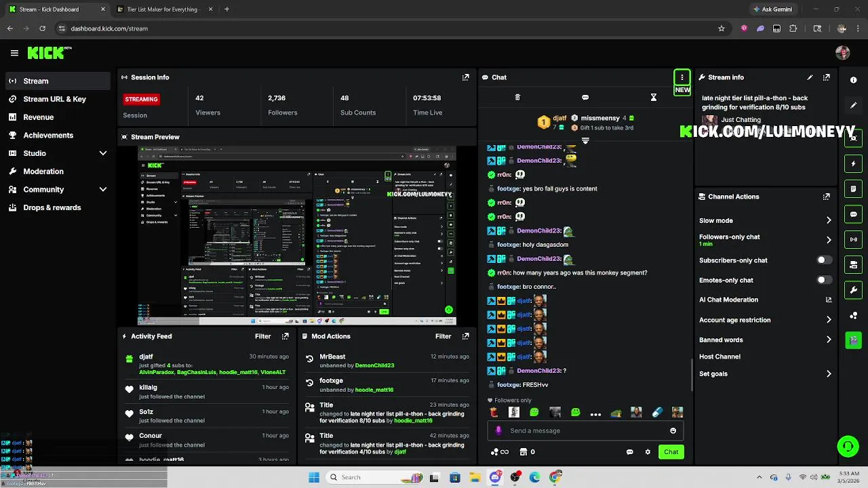
Task: Click the green Chat send button
Action: pos(671,452)
